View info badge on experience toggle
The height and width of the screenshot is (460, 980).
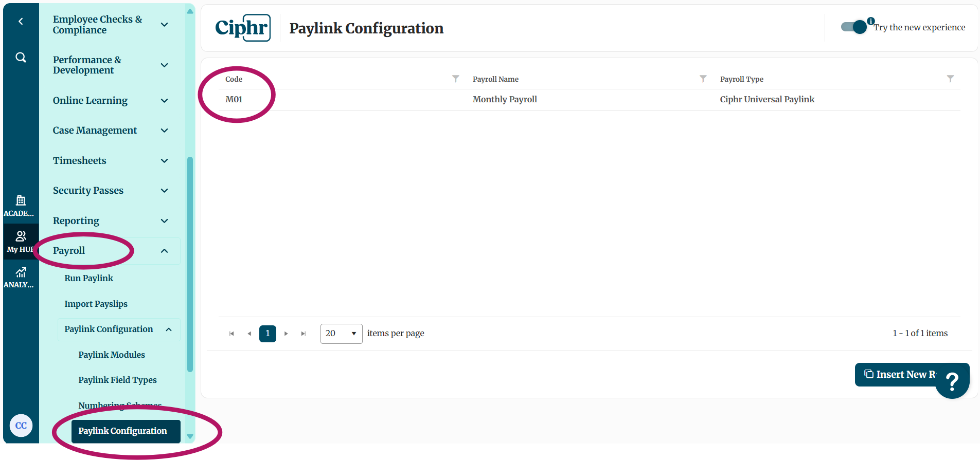tap(870, 21)
